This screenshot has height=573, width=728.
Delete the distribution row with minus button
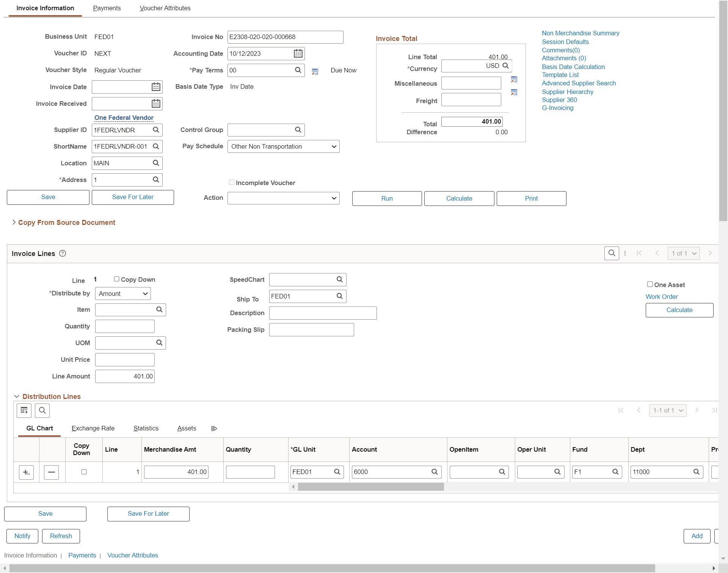coord(51,472)
